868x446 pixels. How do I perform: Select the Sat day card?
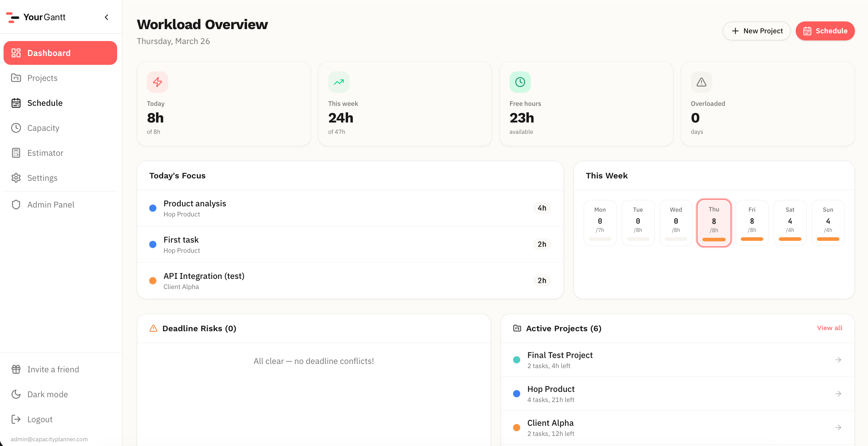coord(790,223)
